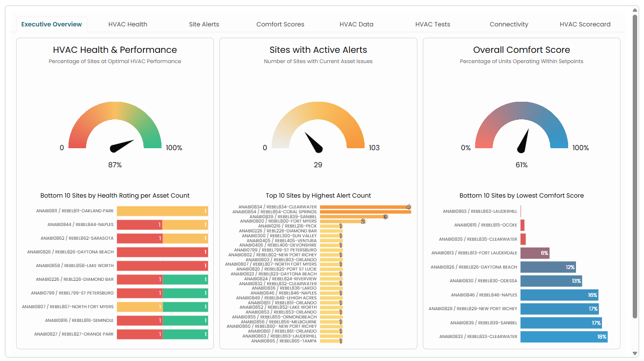Click the ANABI0827 / REBEL827-ORANGE PARK label
The width and height of the screenshot is (644, 361).
click(x=74, y=334)
